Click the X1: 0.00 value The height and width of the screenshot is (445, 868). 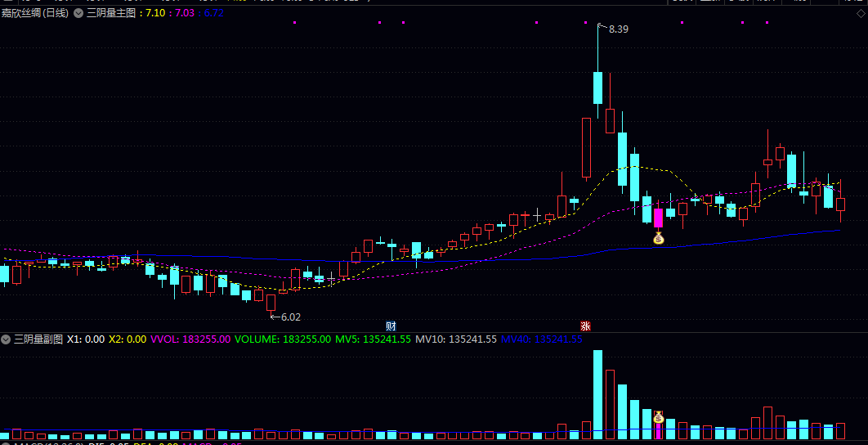[x=86, y=339]
